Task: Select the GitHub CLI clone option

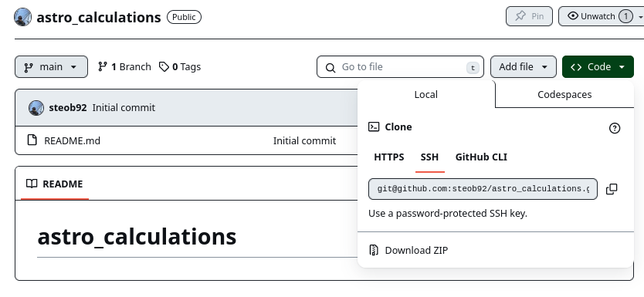Action: pos(481,157)
